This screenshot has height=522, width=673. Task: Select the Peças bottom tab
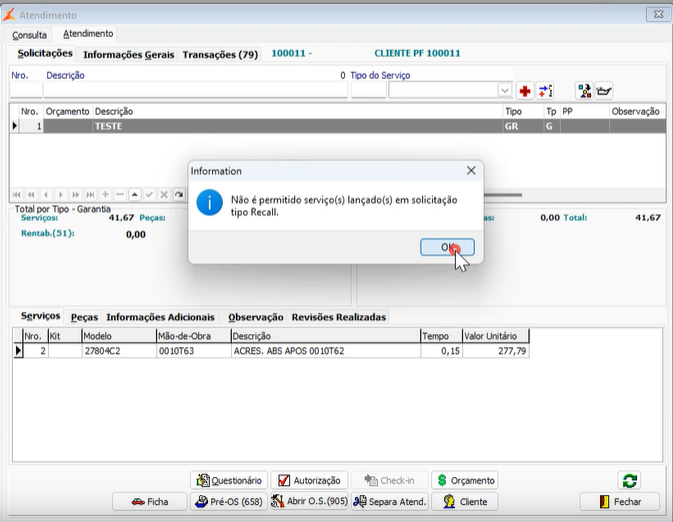click(84, 317)
